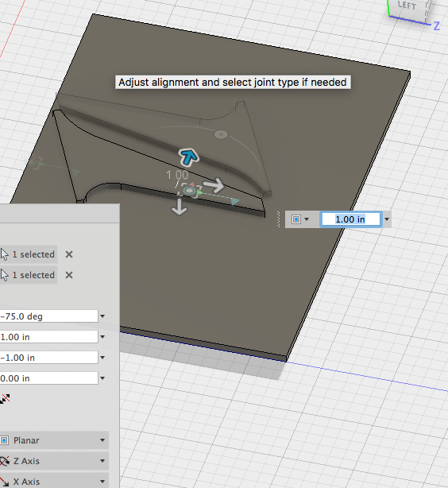Click the blue rotation arrow manipulator
This screenshot has height=488, width=448.
click(188, 157)
